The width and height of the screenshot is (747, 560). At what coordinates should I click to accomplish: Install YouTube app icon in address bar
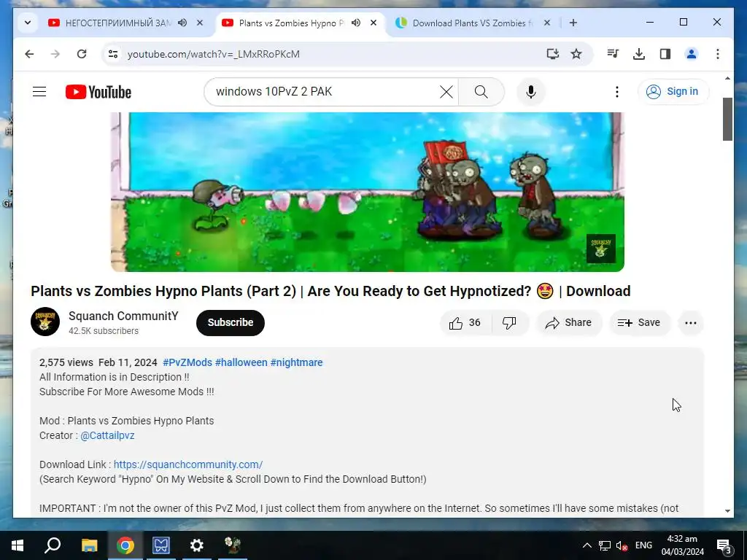coord(553,54)
